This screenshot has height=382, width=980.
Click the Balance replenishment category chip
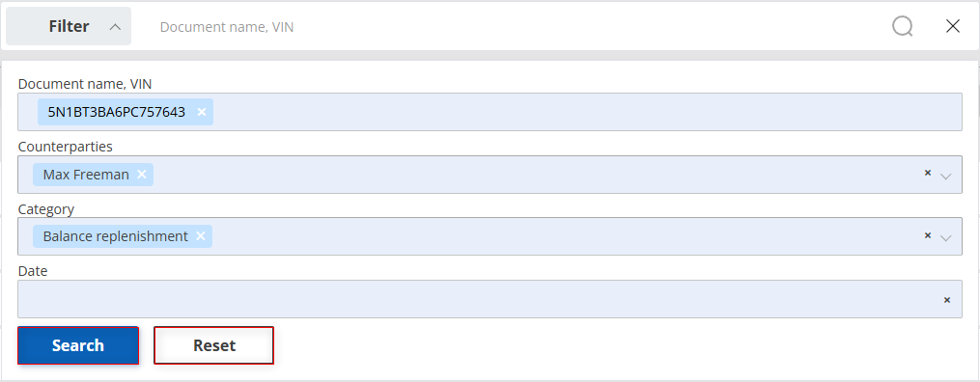(116, 236)
